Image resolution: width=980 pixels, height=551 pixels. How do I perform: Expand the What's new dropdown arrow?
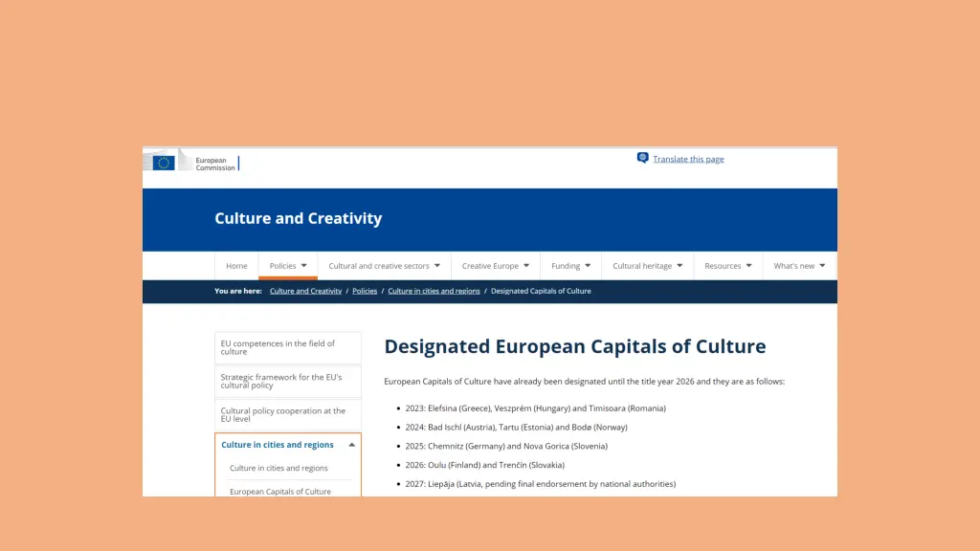(822, 266)
